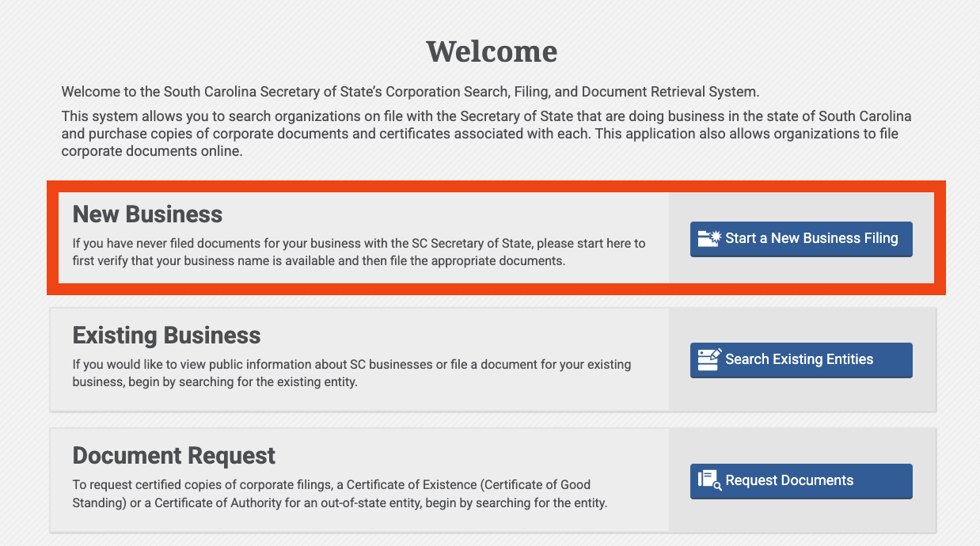Open Search Existing Entities

pos(801,360)
